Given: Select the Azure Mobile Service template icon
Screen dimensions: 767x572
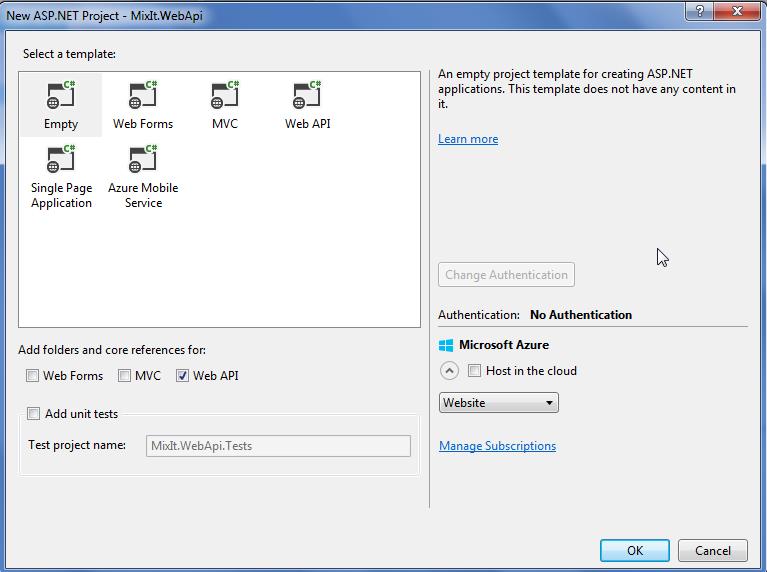Looking at the screenshot, I should [143, 159].
